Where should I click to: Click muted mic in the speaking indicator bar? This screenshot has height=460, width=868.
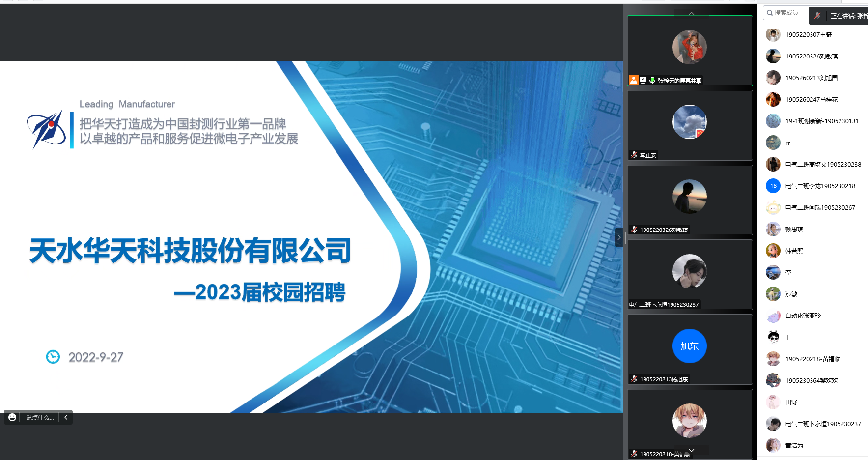point(817,16)
